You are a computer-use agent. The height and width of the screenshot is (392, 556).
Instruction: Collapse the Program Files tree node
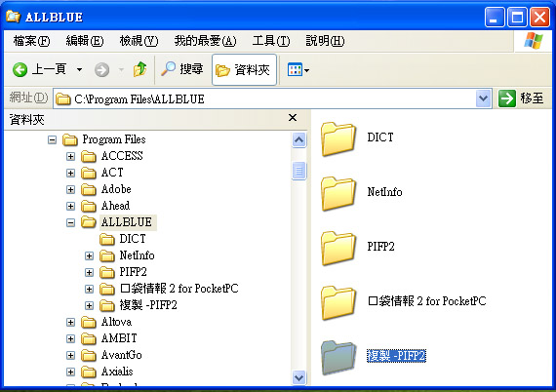52,140
